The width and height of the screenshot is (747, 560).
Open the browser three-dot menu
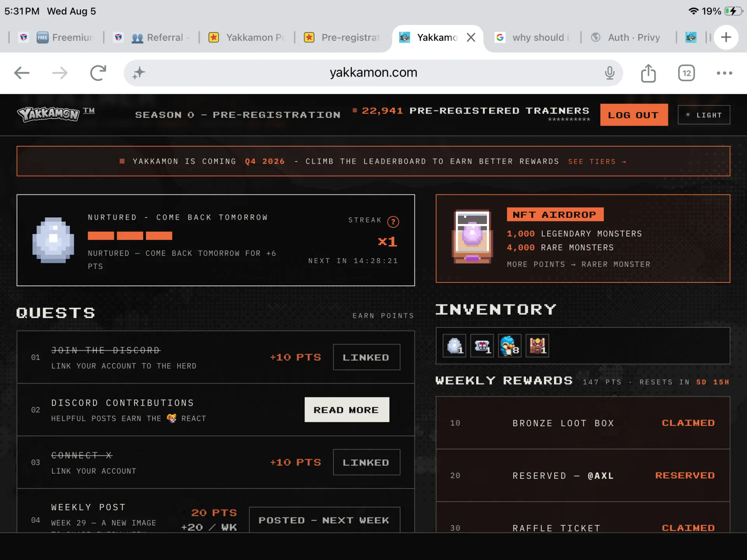[x=724, y=73]
